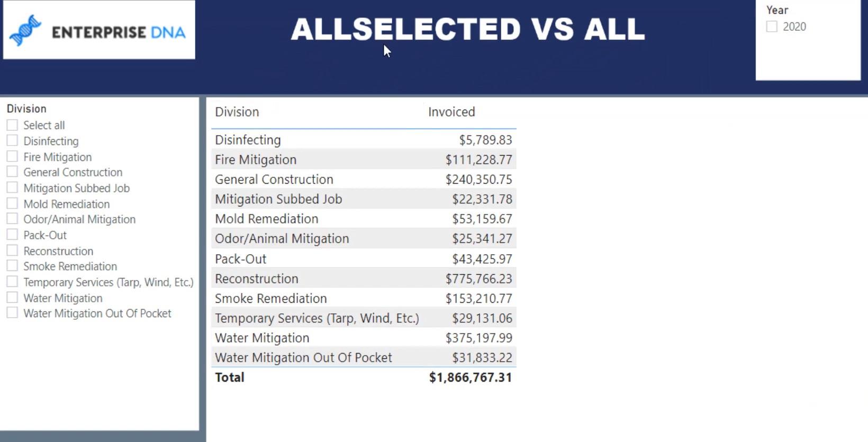Check the Water Mitigation Out Of Pocket checkbox
This screenshot has height=442, width=868.
tap(12, 313)
